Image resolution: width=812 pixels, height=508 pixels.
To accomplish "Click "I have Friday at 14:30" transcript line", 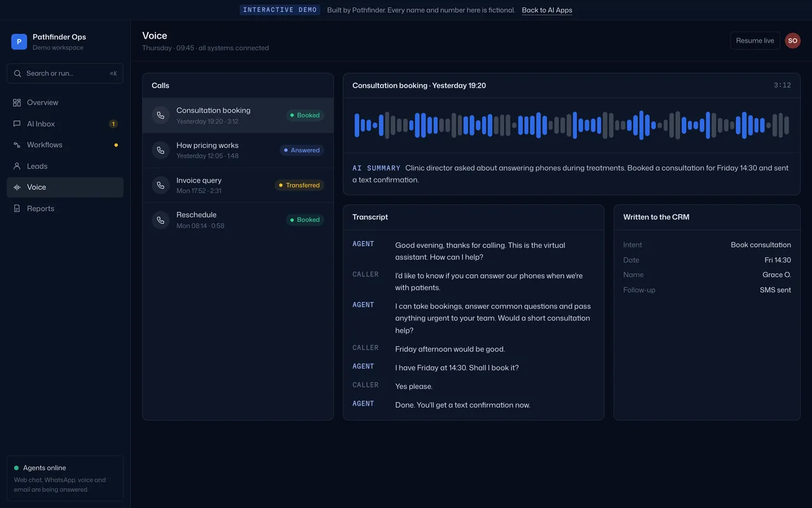I will tap(457, 368).
